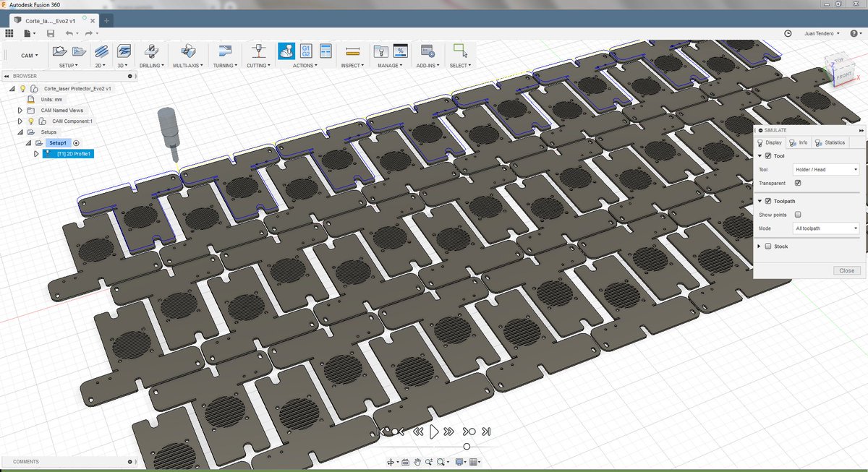This screenshot has width=868, height=472.
Task: Open a new document tab with plus
Action: click(x=106, y=20)
